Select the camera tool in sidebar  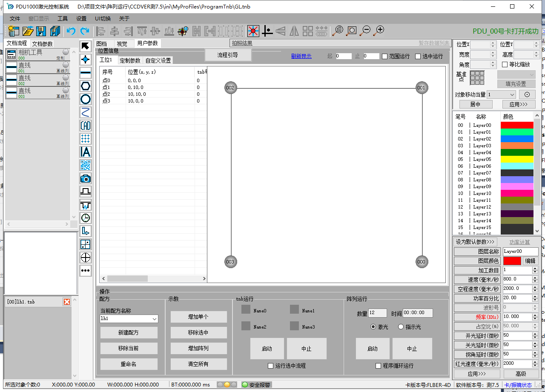[86, 178]
